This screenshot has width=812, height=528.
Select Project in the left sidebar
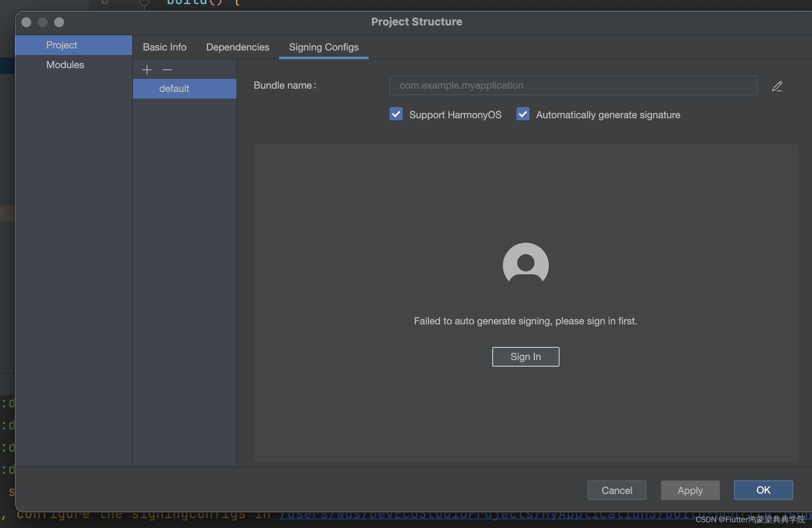point(73,45)
